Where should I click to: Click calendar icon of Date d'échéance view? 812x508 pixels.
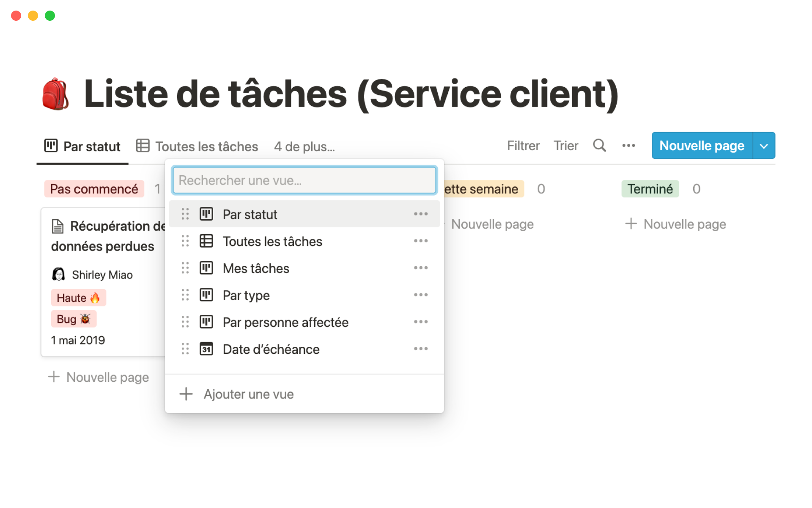click(x=206, y=349)
